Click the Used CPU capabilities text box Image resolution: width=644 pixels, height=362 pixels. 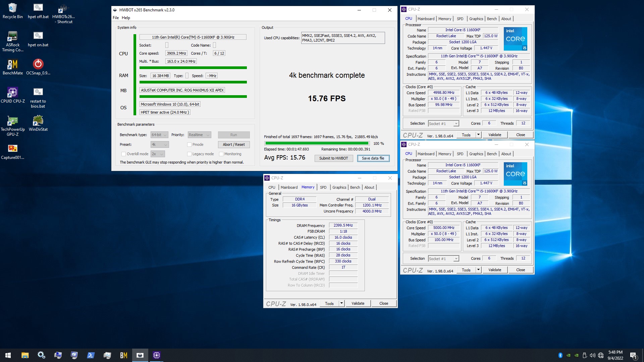(343, 38)
